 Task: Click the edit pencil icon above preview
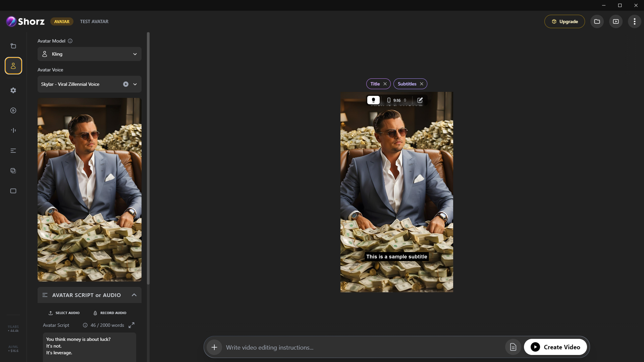420,100
